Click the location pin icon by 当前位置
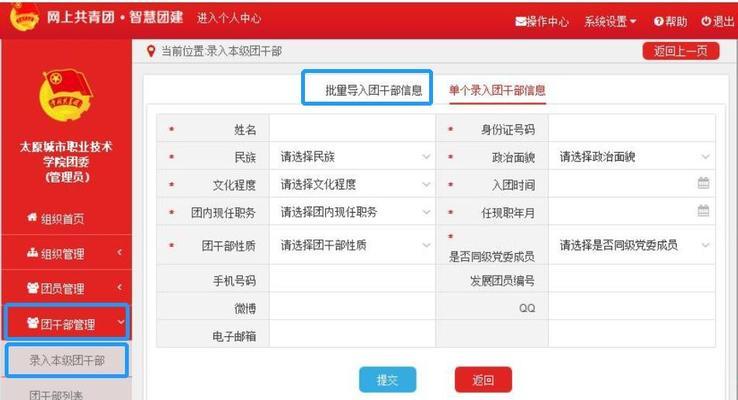Viewport: 738px width, 400px height. tap(151, 51)
